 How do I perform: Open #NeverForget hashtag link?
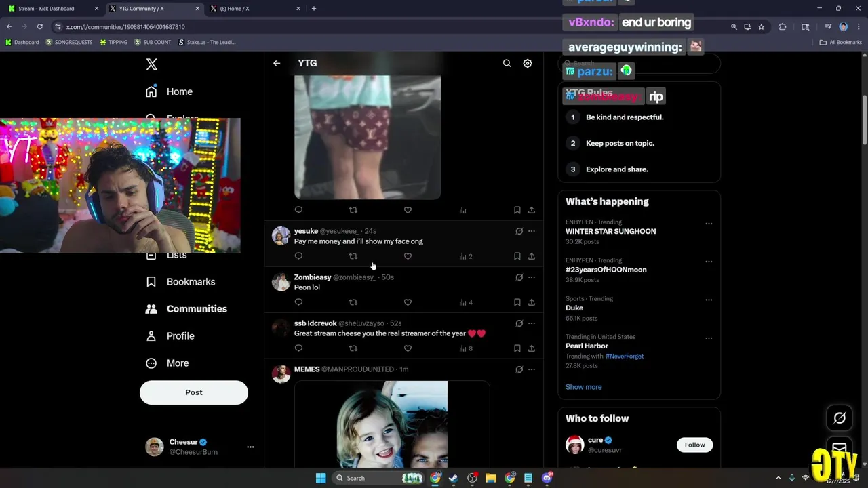[624, 357]
